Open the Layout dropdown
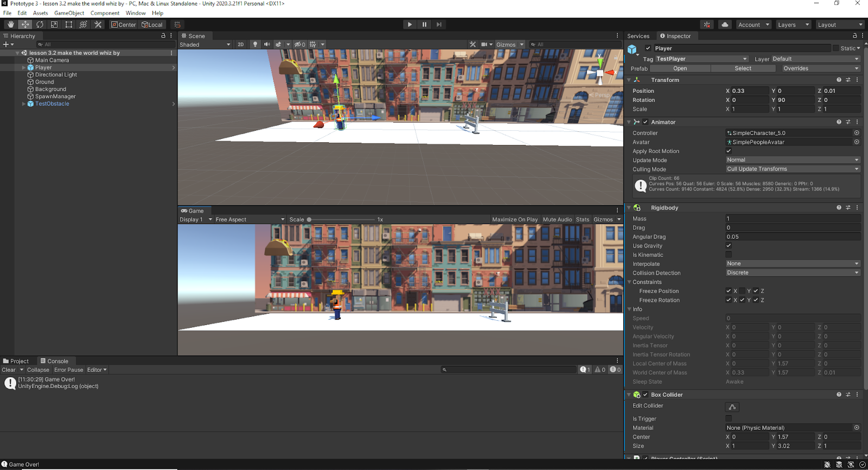Screen dimensions: 868x470 (840, 24)
